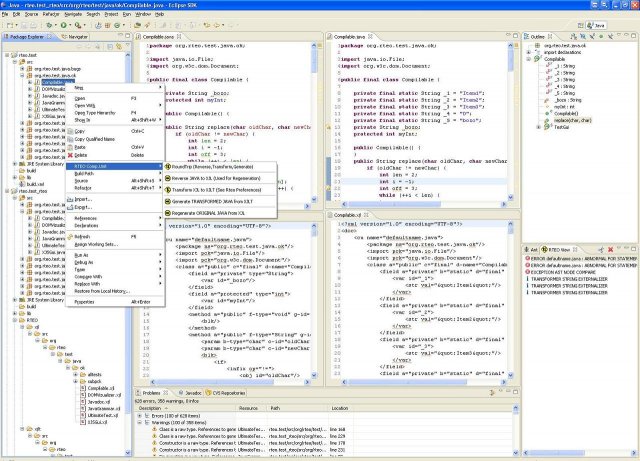Image resolution: width=640 pixels, height=461 pixels.
Task: Toggle Hide Non-Public Members green dot in Outline
Action: (601, 36)
